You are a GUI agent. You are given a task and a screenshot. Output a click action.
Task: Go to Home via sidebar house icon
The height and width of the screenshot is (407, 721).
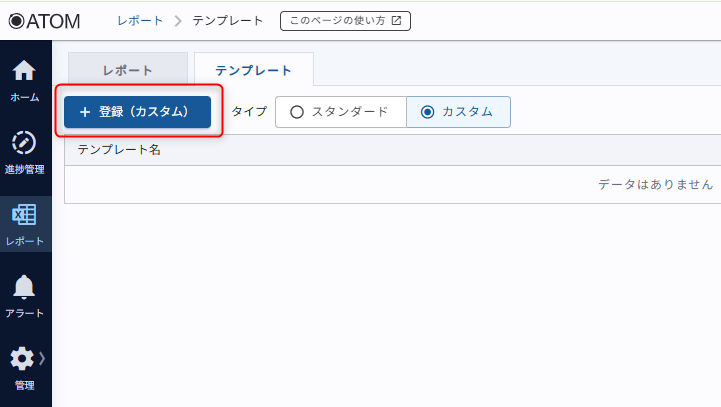point(25,73)
